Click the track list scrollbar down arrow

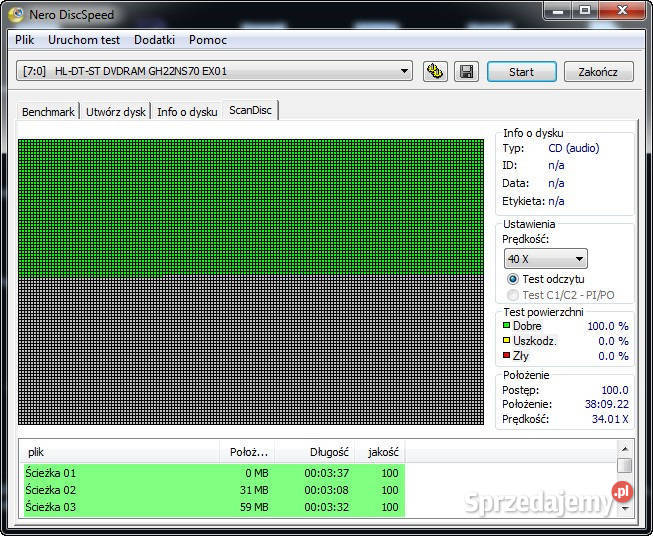point(625,509)
